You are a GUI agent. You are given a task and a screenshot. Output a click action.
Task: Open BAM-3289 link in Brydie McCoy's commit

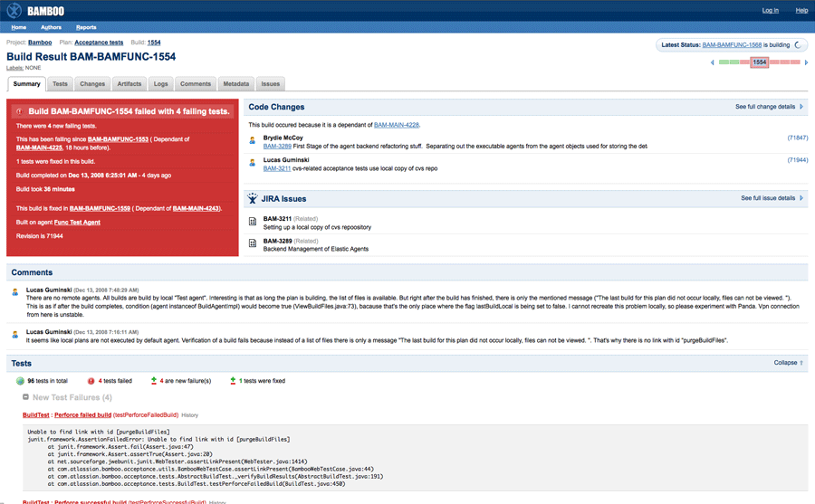(x=277, y=147)
